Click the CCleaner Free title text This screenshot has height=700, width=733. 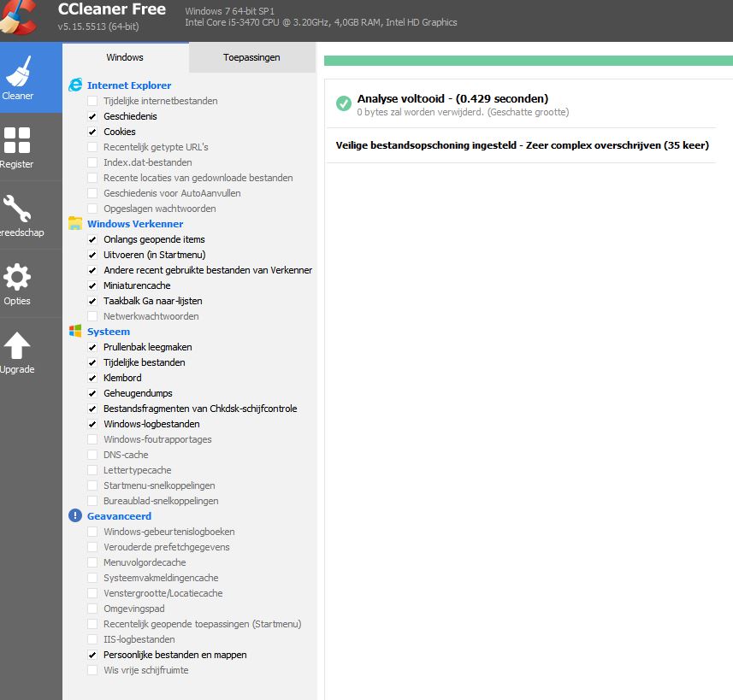click(112, 9)
